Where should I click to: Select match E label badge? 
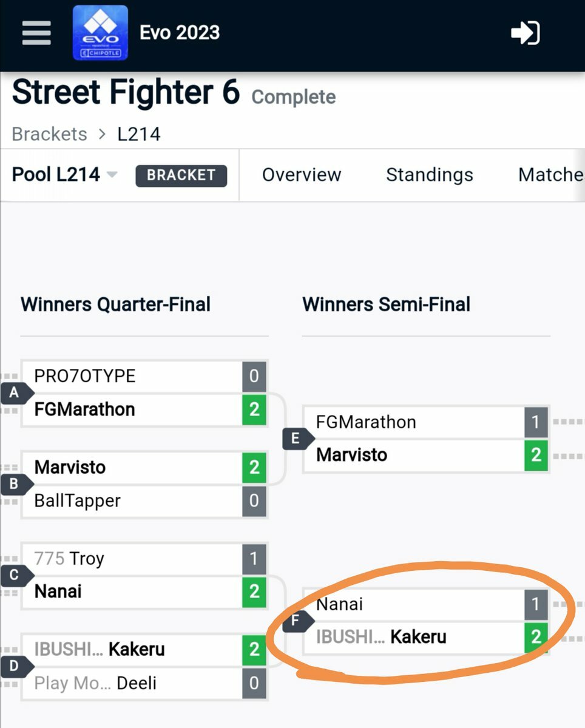[x=297, y=439]
